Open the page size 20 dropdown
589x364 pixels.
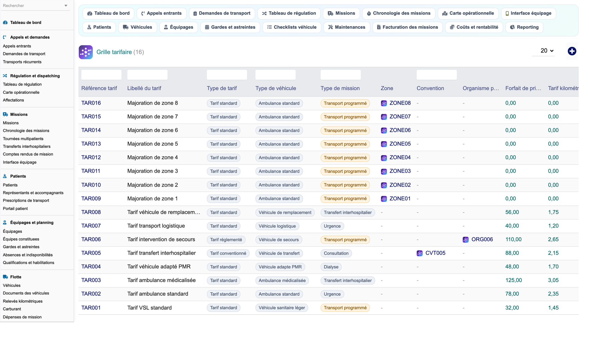[x=547, y=51]
